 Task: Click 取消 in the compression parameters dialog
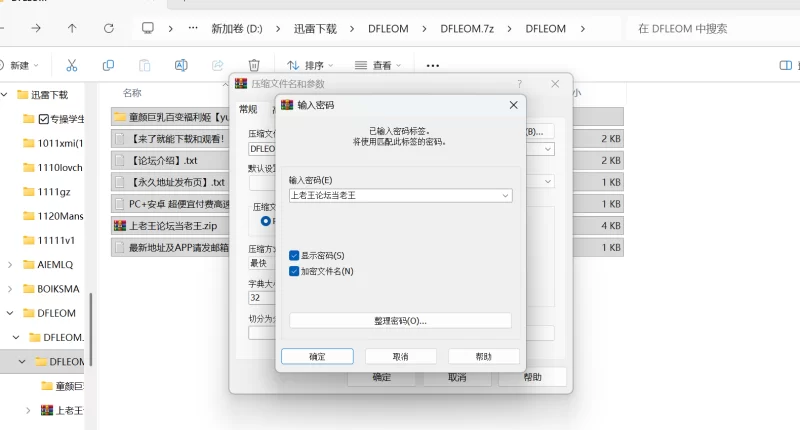pos(457,377)
